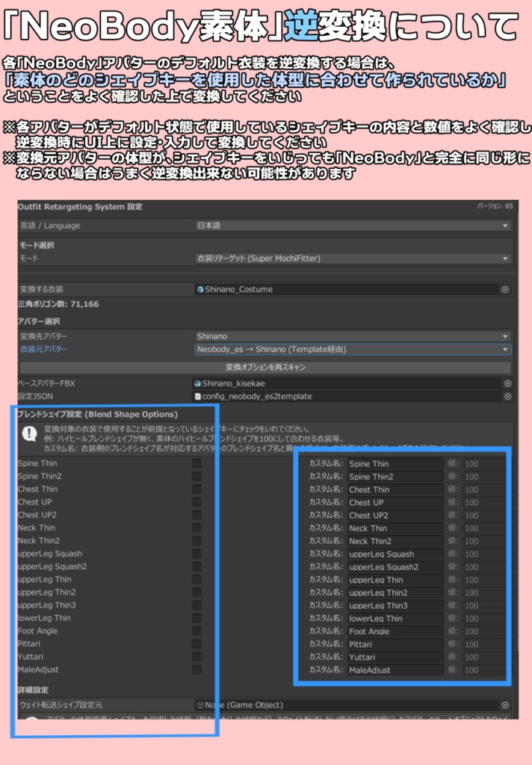Tick the upperLeg Thin2 checkbox
This screenshot has width=532, height=765.
click(x=197, y=592)
